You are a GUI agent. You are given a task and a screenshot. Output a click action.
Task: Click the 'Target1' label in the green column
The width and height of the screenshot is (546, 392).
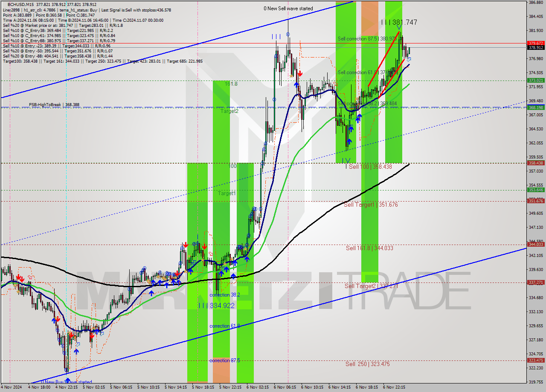tap(227, 193)
